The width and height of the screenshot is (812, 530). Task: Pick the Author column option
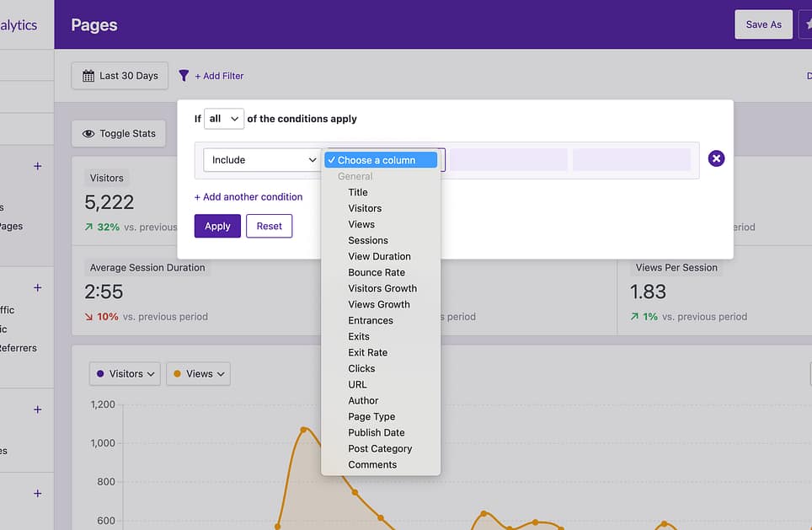point(363,400)
